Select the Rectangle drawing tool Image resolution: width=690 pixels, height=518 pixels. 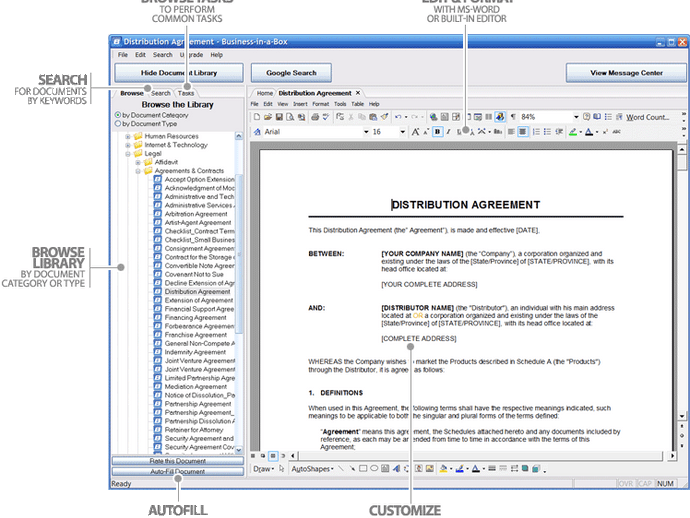363,469
